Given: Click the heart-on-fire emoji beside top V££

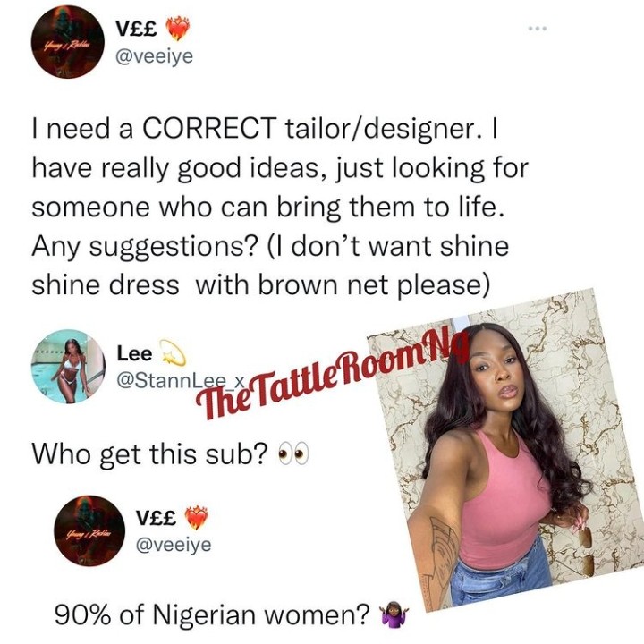Looking at the screenshot, I should 178,28.
